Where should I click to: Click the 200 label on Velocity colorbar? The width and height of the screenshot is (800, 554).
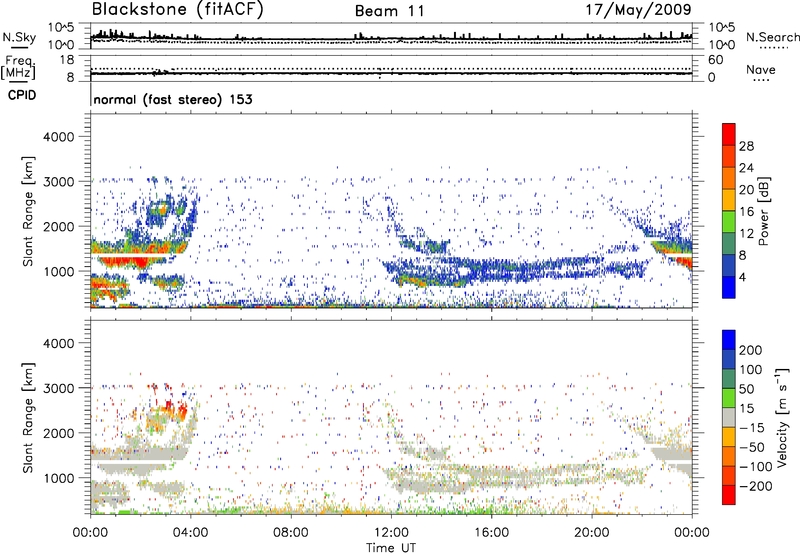[x=751, y=350]
